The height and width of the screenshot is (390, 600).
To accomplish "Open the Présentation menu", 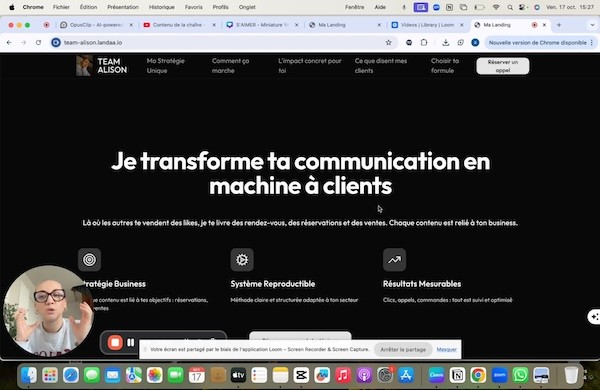I will point(123,7).
